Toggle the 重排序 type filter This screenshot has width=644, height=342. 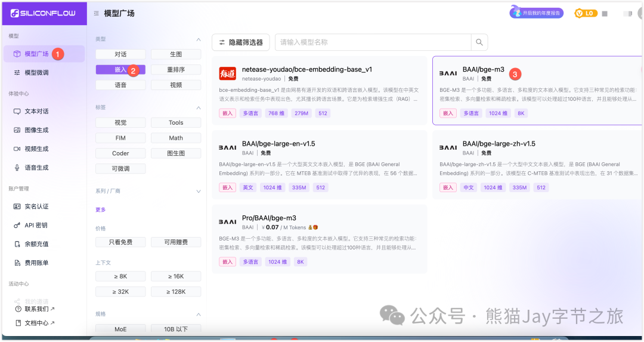point(176,70)
